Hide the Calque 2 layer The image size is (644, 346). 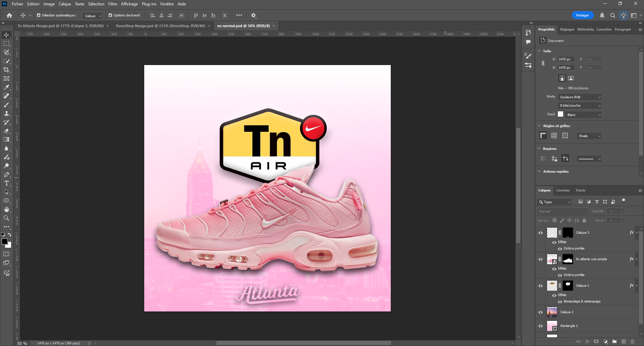coord(540,312)
